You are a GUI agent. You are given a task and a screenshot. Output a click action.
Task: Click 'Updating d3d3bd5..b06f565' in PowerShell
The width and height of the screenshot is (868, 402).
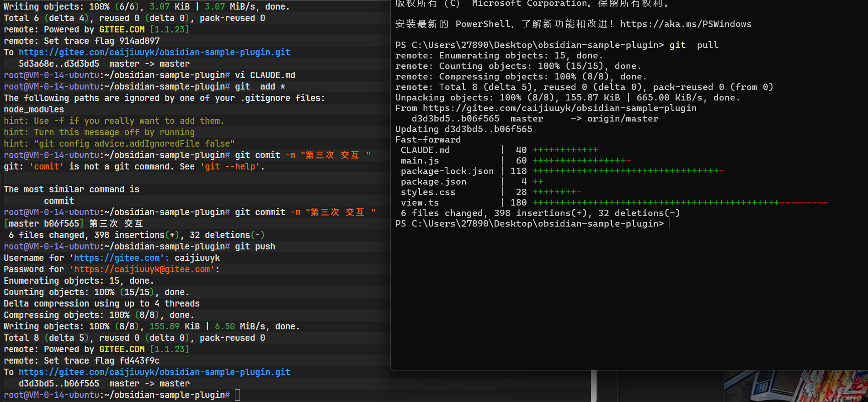[464, 129]
